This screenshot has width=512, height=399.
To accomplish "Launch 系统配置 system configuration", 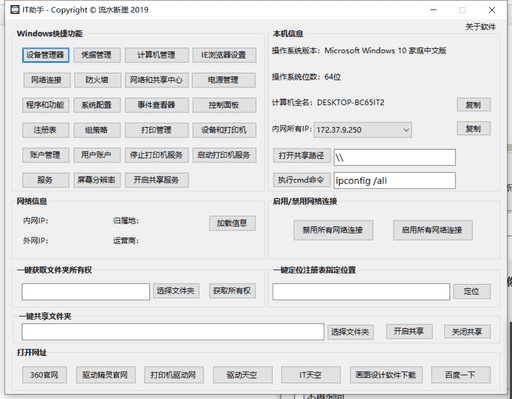I will click(97, 105).
